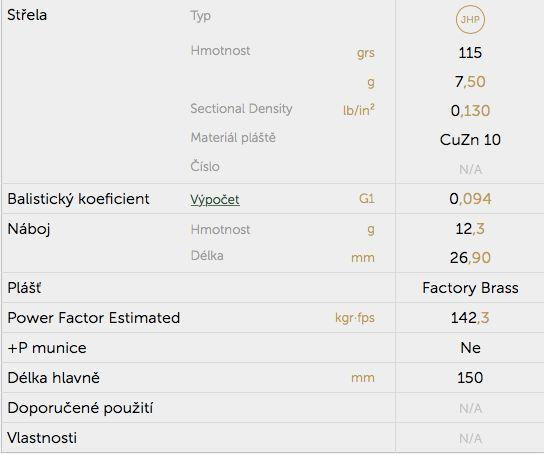Select the Náboj section heading
This screenshot has width=544, height=454.
(x=29, y=229)
